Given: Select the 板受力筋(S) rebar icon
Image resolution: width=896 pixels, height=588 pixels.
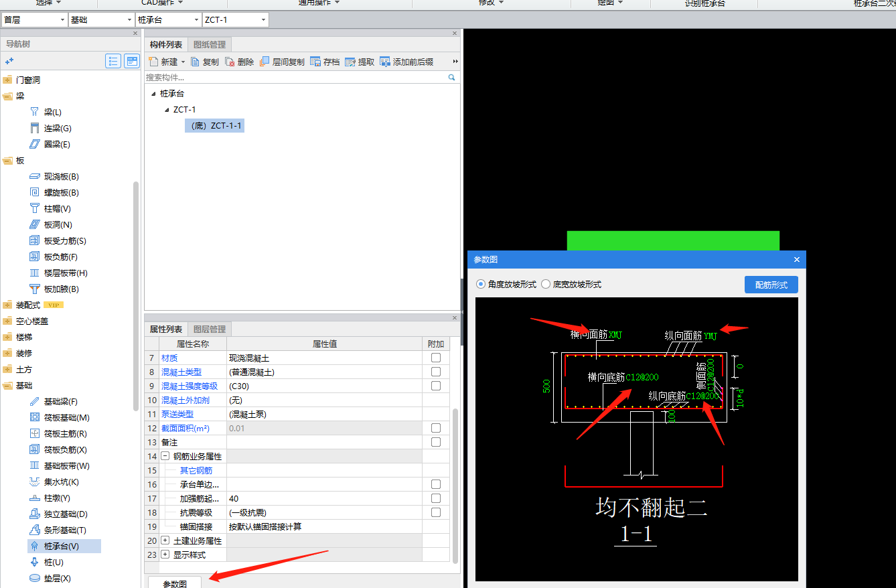Looking at the screenshot, I should 35,240.
